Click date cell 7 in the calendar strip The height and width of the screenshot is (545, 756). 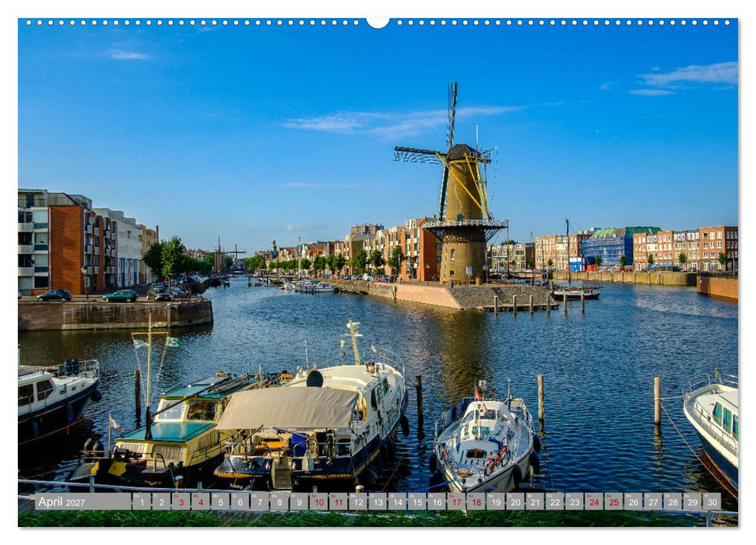tap(260, 501)
